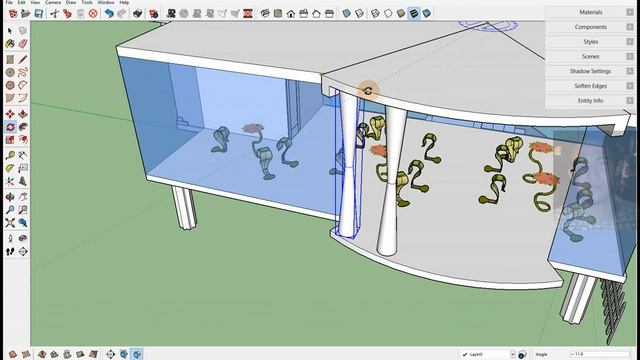This screenshot has width=640, height=360.
Task: Click the Print icon in toolbar
Action: (138, 13)
